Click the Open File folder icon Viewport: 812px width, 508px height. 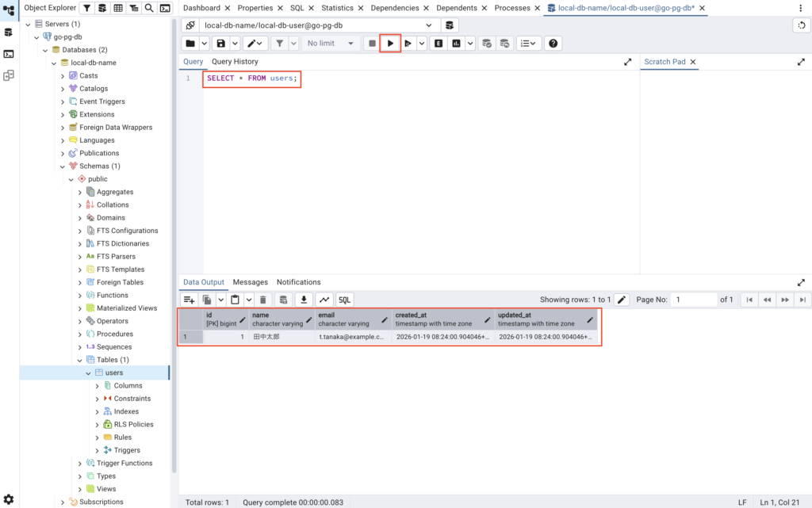click(190, 44)
